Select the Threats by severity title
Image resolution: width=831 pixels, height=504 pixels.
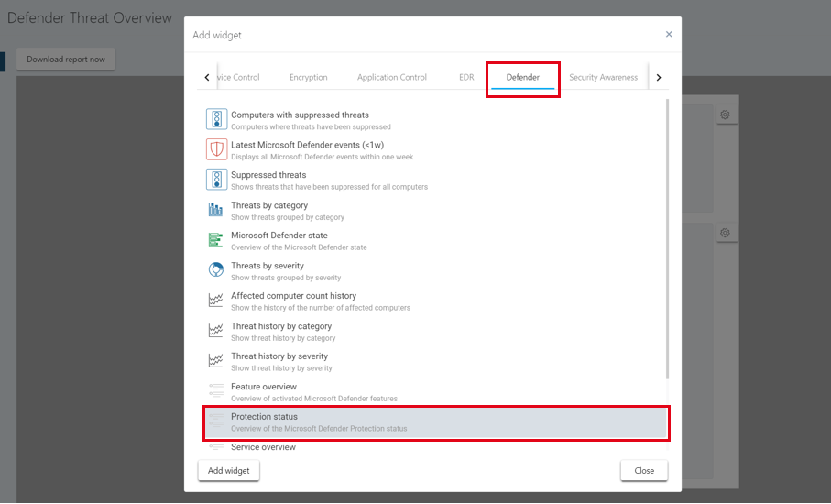tap(268, 266)
